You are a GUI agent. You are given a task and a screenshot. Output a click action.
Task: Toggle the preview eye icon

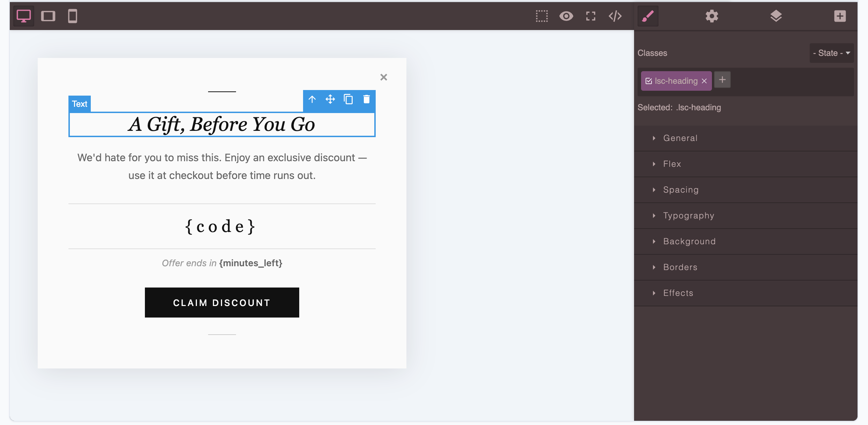(x=566, y=16)
